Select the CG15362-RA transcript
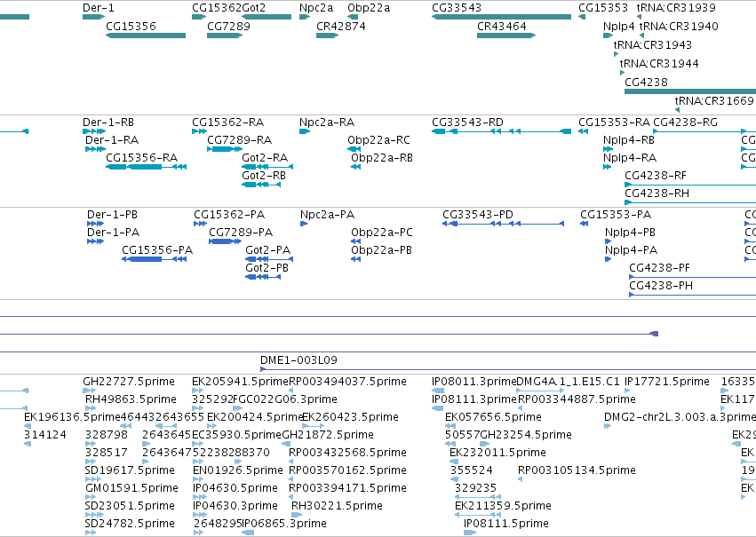The height and width of the screenshot is (537, 756). tap(199, 131)
